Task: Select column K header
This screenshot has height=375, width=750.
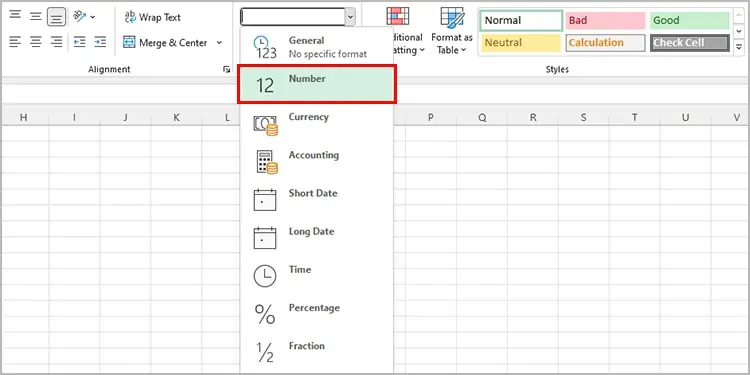Action: click(176, 117)
